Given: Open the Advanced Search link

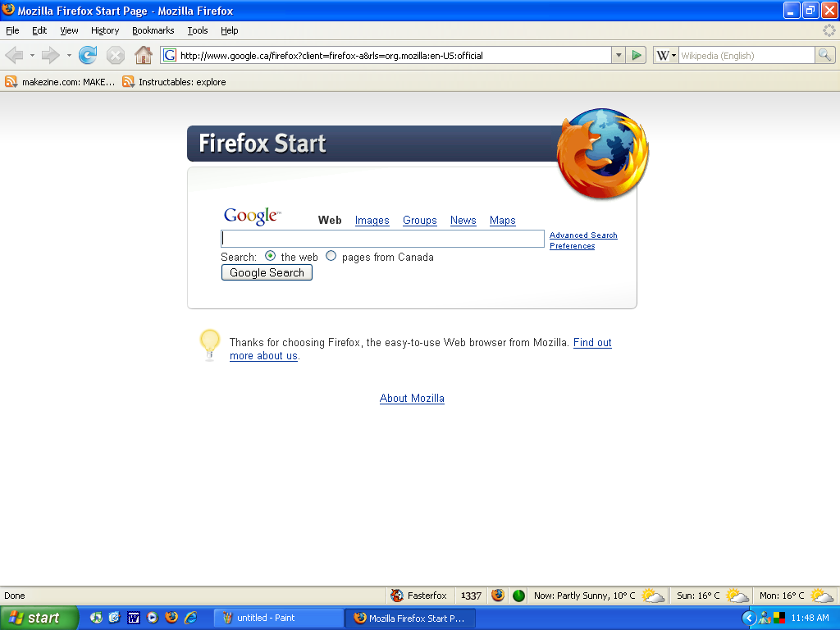Looking at the screenshot, I should click(x=583, y=235).
